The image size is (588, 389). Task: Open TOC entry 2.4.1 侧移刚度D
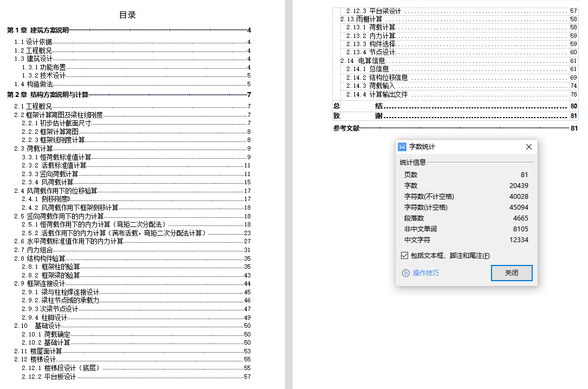pyautogui.click(x=136, y=199)
